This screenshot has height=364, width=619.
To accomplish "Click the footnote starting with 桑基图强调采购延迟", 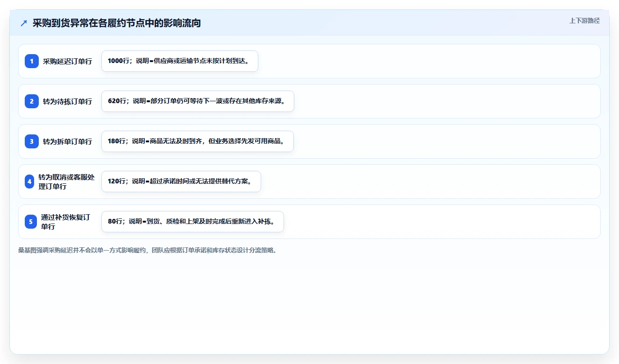I will point(148,251).
